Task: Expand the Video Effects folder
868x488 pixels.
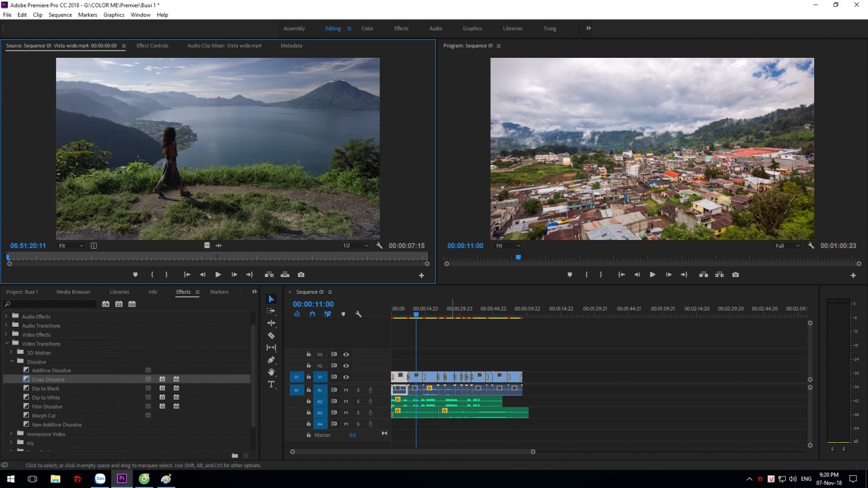Action: coord(6,335)
